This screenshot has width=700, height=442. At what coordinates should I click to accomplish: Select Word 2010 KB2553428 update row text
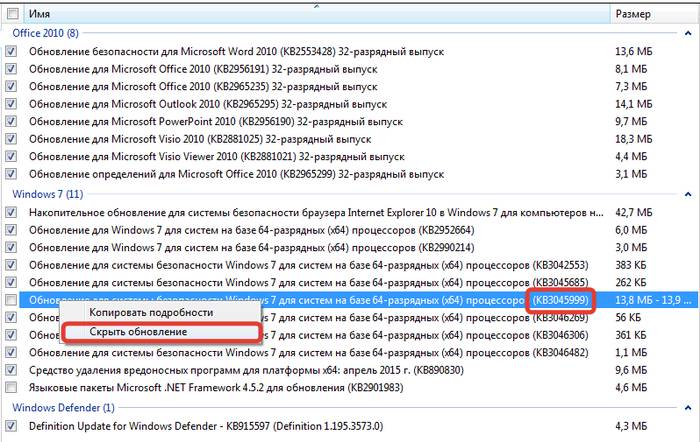[237, 51]
